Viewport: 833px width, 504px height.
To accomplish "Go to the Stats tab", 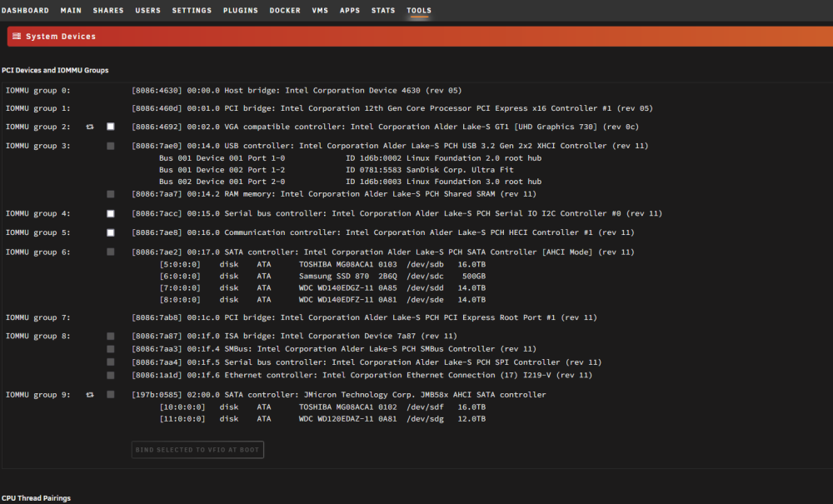I will [x=383, y=10].
